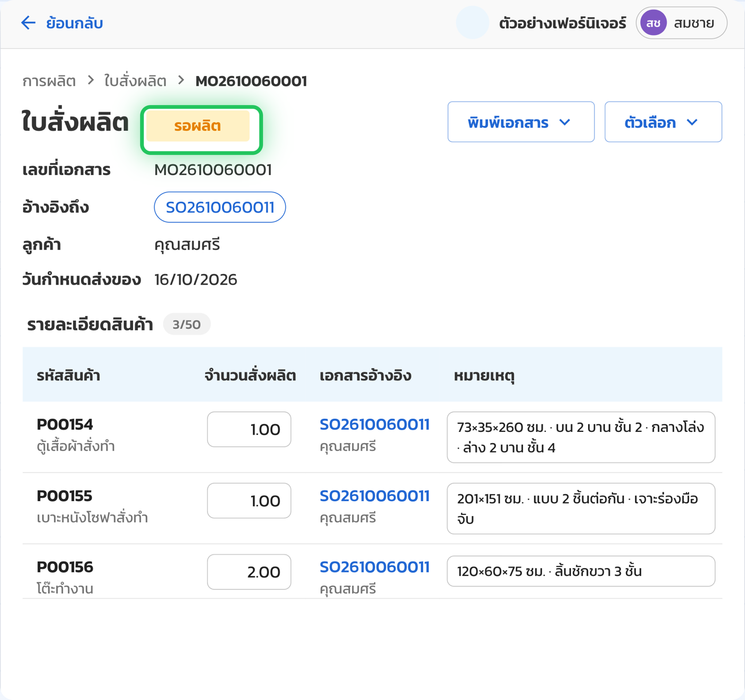Click delivery date 16/10/2026

pos(196,280)
